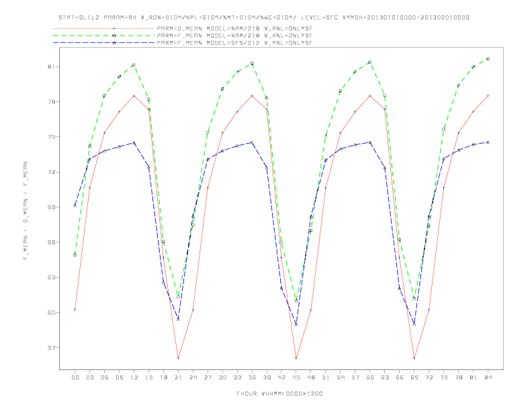532x411 pixels.
Task: Click x-axis tick label 75
Action: pyautogui.click(x=444, y=377)
